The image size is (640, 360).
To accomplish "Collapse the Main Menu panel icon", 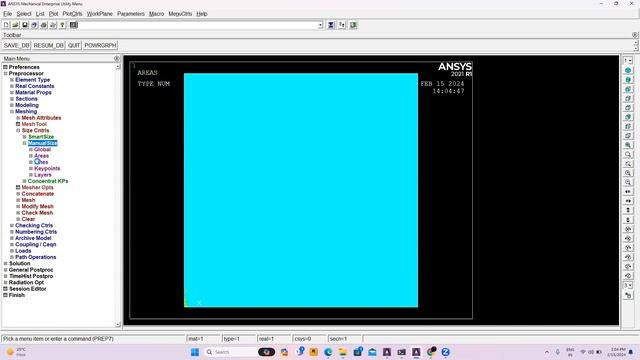I will click(117, 59).
